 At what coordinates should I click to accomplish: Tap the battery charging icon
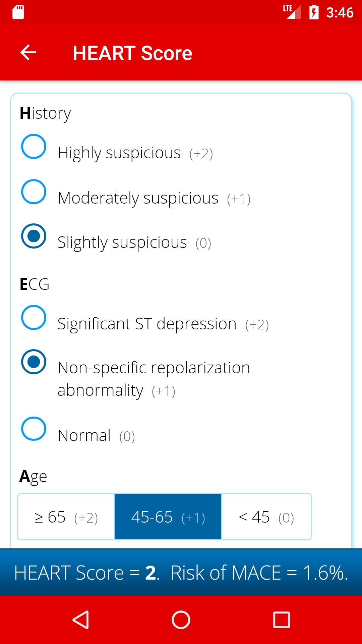pos(314,12)
